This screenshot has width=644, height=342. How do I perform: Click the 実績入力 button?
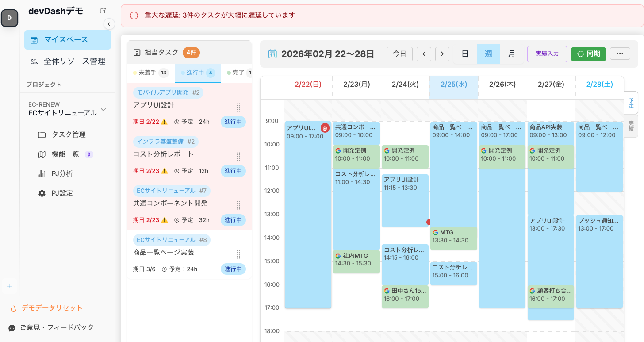coord(547,54)
